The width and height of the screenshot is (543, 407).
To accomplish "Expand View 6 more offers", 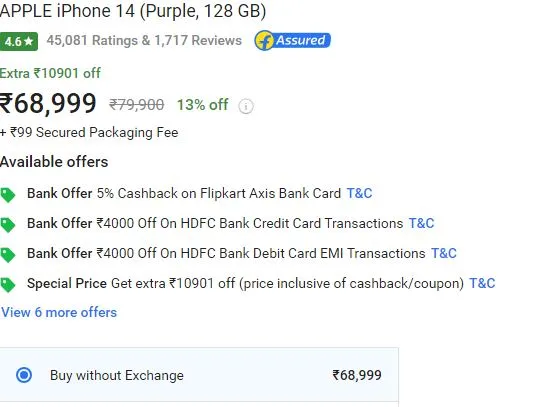I will click(59, 312).
